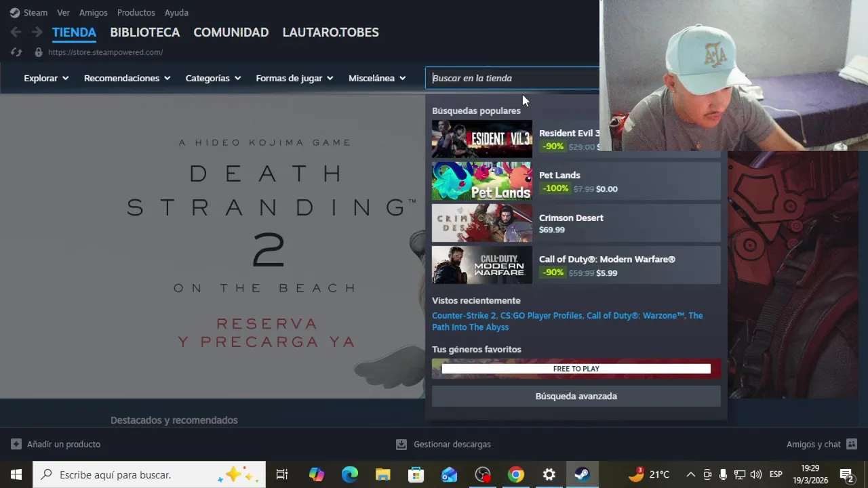The height and width of the screenshot is (488, 868).
Task: Launch Copilot from the taskbar
Action: 317,474
